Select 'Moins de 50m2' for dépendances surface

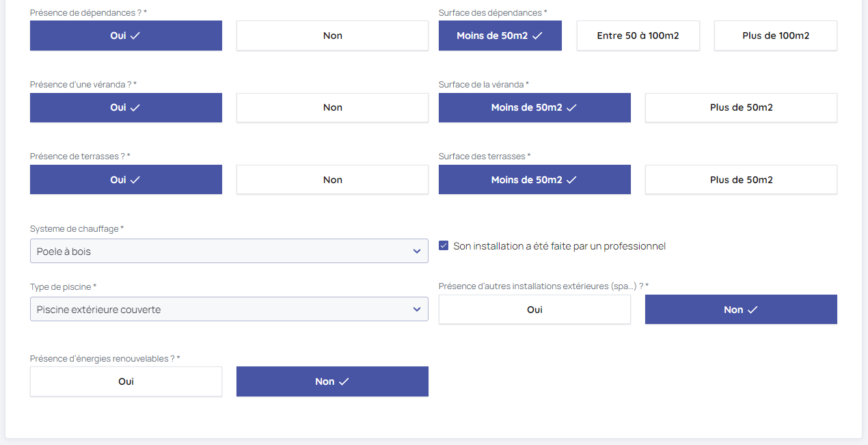point(500,36)
